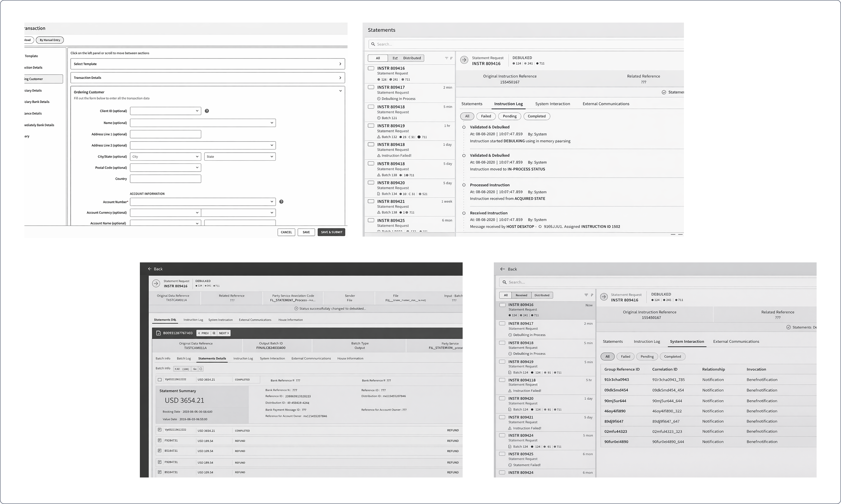
Task: Check the INSTR 809417 checkbox in the Statements list
Action: tap(371, 87)
